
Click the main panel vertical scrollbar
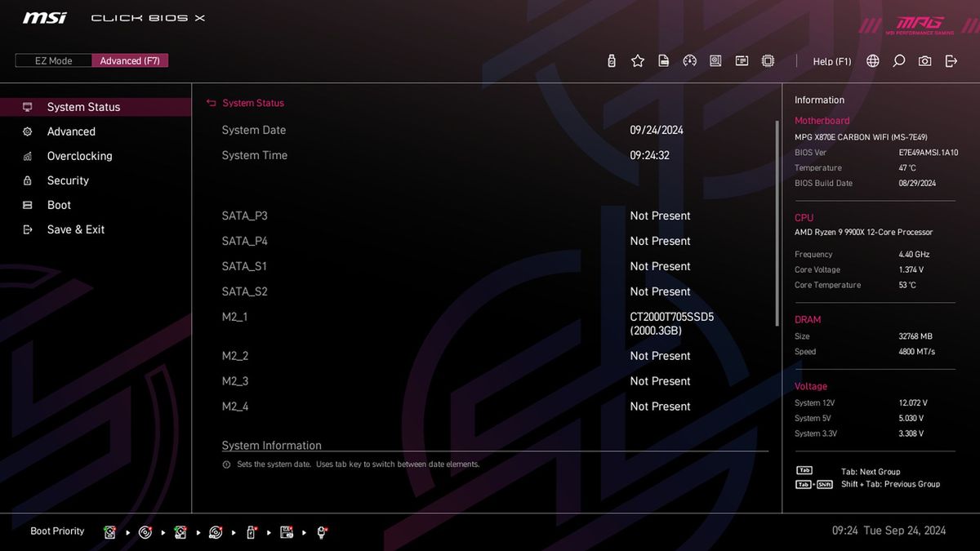(x=777, y=224)
